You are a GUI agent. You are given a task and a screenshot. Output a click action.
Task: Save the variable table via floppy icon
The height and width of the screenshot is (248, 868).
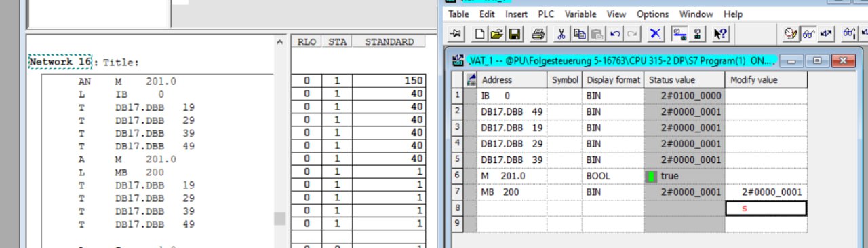[514, 33]
